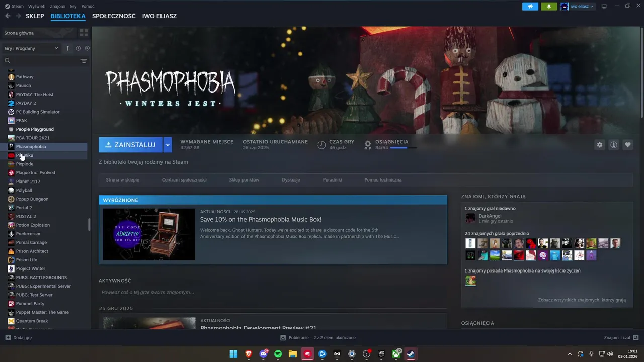This screenshot has height=362, width=644.
Task: Open the IWO ELIASZ profile tab
Action: (x=159, y=16)
